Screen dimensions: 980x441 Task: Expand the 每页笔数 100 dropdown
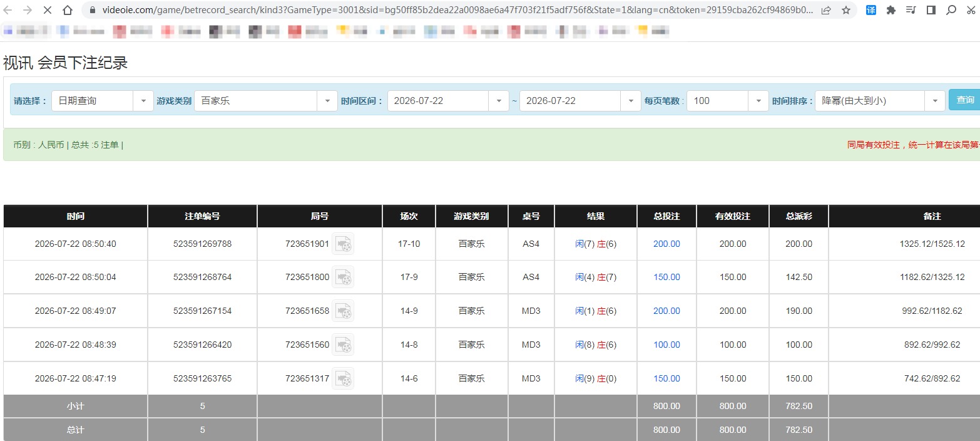coord(758,100)
